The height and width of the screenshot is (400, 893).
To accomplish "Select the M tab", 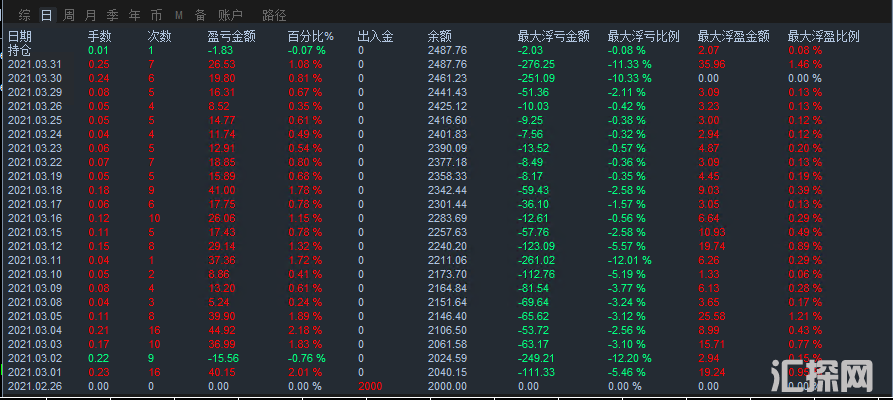I will (x=179, y=15).
